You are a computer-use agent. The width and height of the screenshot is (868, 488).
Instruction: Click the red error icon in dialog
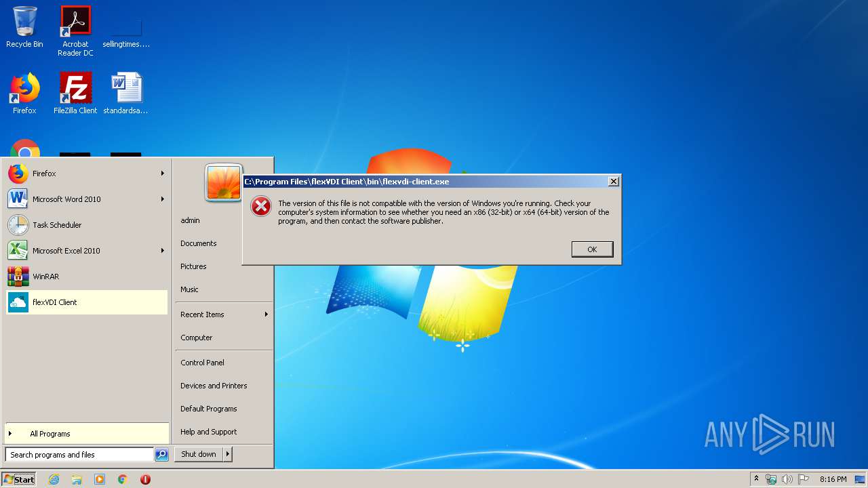pos(261,207)
